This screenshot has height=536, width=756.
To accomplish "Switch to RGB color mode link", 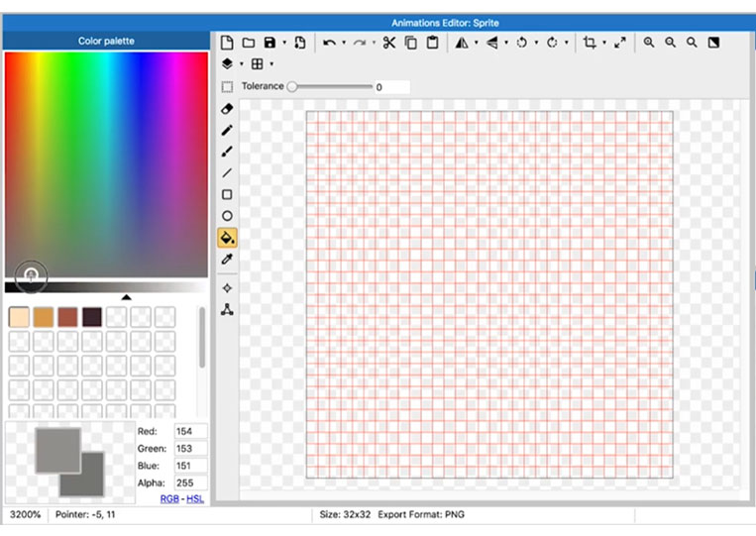I will click(x=169, y=499).
